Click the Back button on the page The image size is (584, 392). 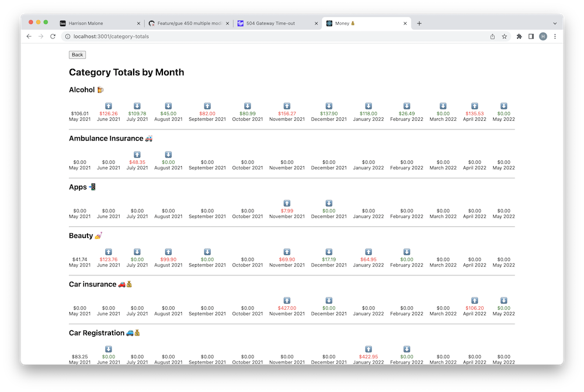point(77,55)
